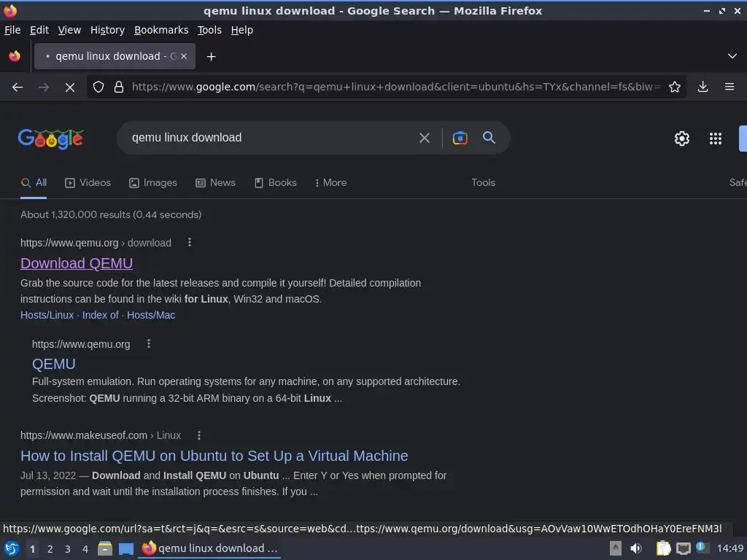Bookmark this page with the star icon

[x=675, y=87]
